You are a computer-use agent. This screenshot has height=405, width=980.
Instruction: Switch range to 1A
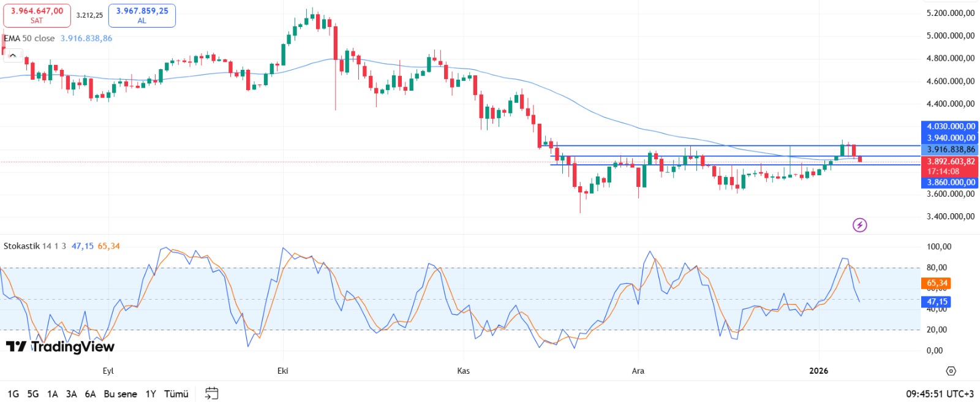53,394
